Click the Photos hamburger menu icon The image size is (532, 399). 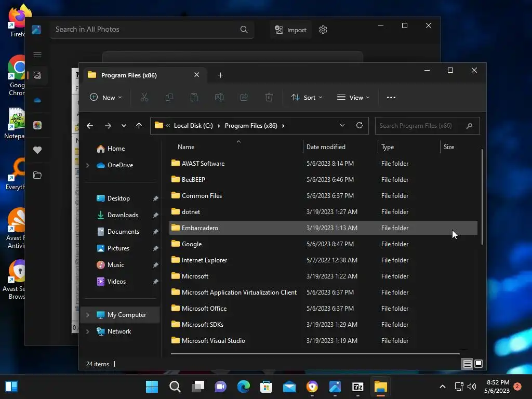pos(37,55)
